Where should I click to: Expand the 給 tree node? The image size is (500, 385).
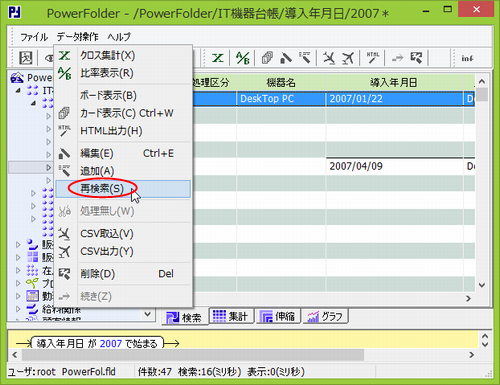[18, 309]
